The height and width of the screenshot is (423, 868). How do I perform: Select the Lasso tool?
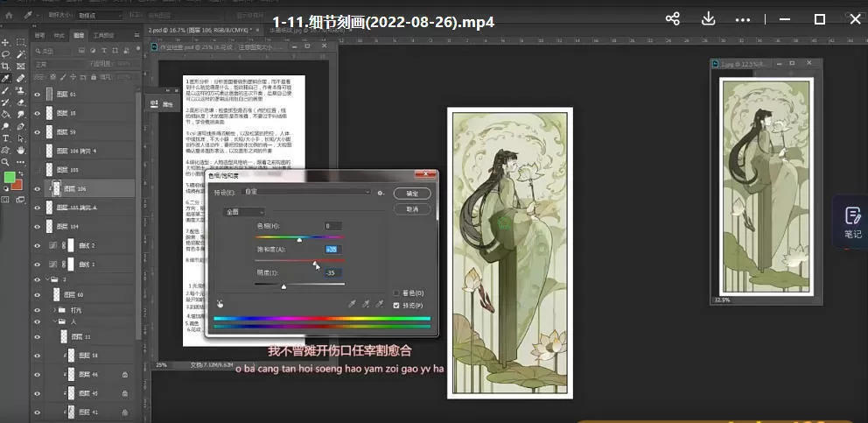point(5,54)
